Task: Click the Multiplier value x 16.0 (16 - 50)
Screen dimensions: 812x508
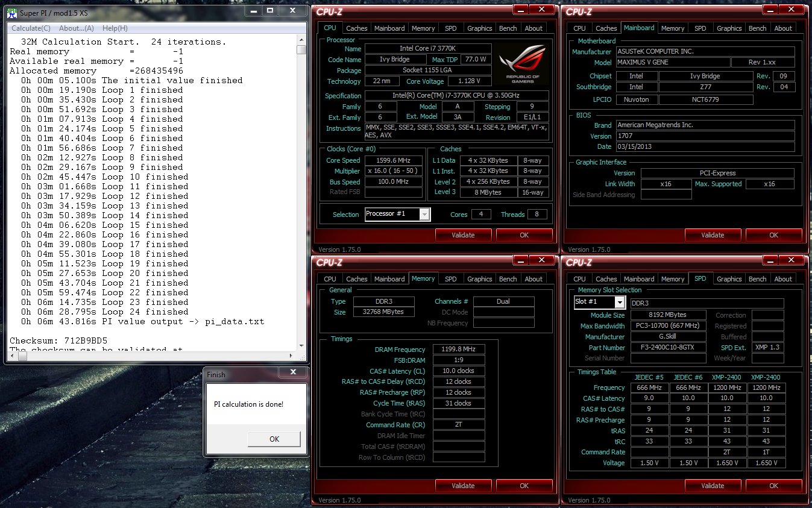Action: 393,171
